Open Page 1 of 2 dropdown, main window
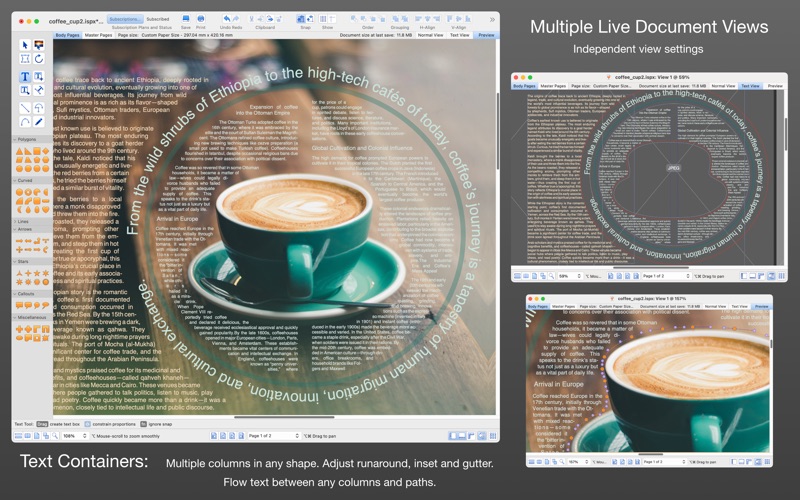Screen dimensions: 800x500 273,436
